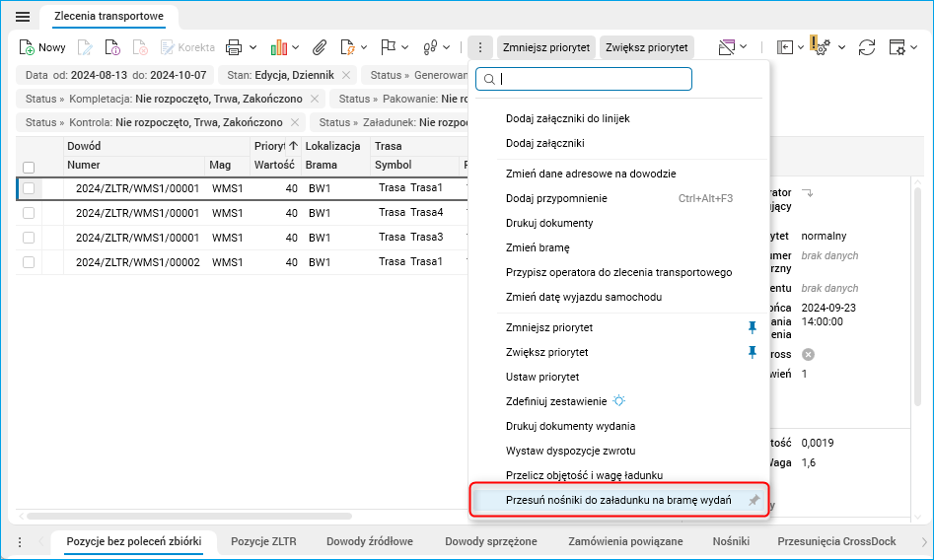The image size is (934, 560).
Task: Click the Zmniejsz priorytet toolbar button
Action: [546, 47]
